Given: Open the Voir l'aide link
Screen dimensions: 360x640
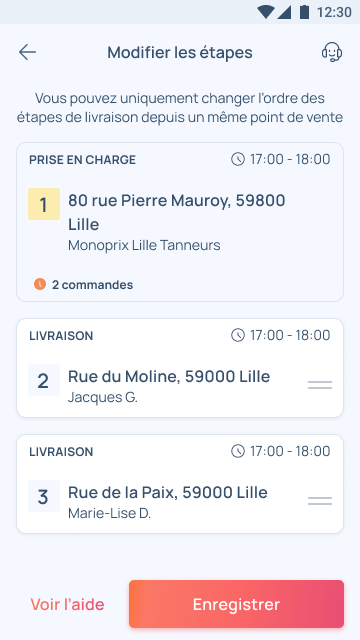Looking at the screenshot, I should 67,604.
